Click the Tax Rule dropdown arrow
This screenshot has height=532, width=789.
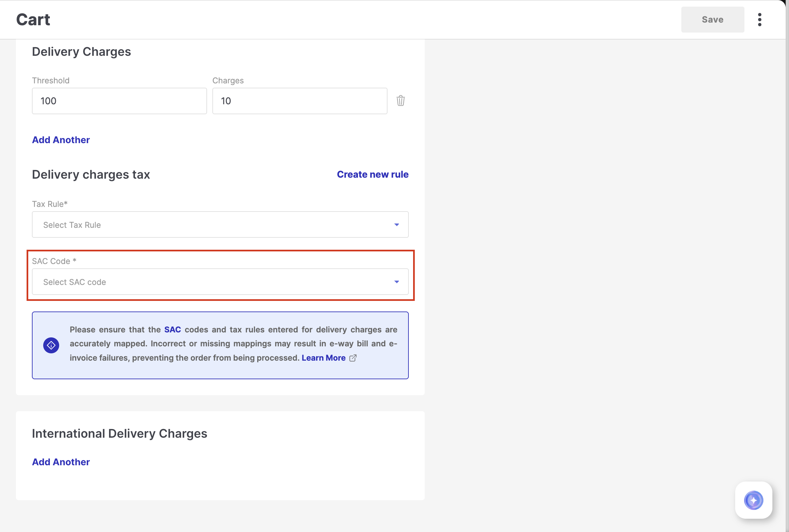pos(396,224)
